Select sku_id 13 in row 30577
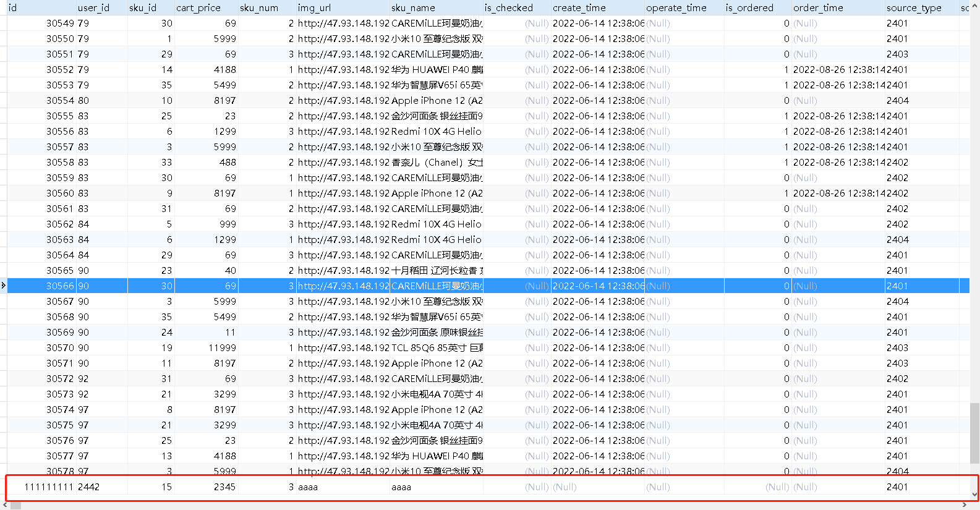 tap(151, 456)
